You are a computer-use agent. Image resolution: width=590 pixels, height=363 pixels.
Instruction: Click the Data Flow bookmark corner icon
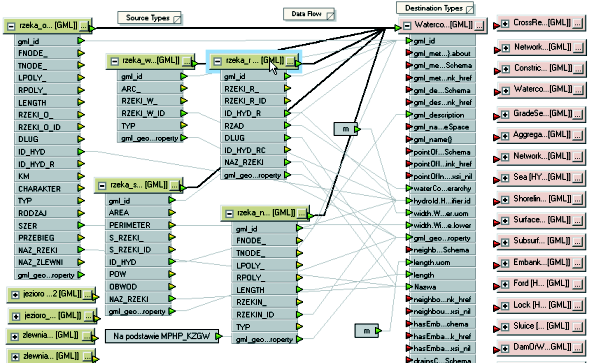pos(330,16)
